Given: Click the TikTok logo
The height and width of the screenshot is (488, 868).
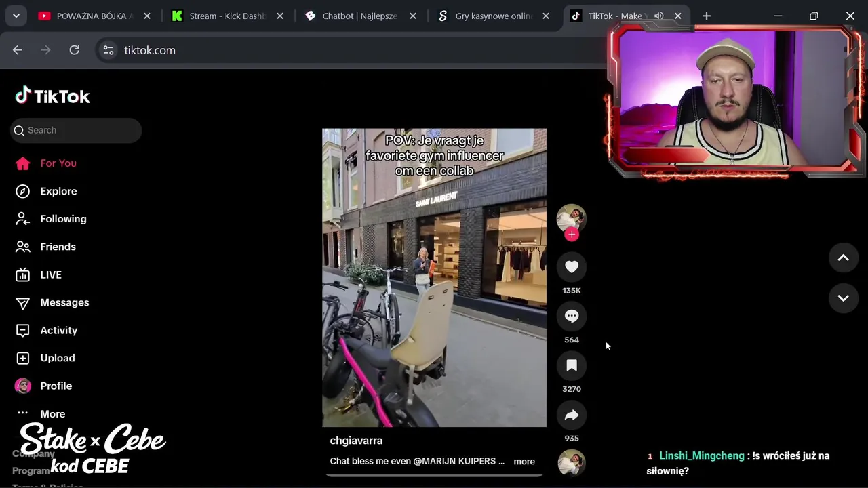Looking at the screenshot, I should click(x=53, y=96).
